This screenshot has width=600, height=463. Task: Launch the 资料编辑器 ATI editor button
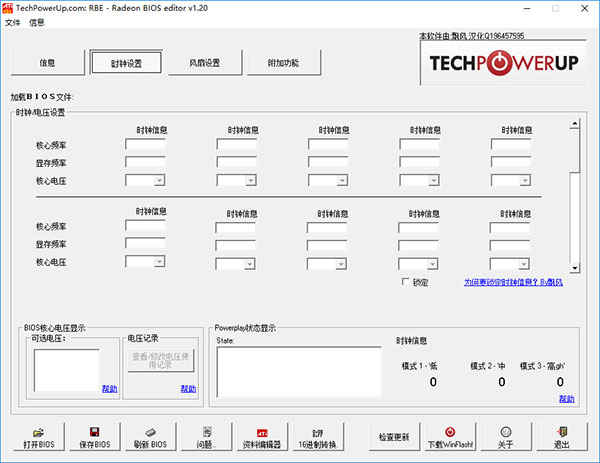(262, 437)
